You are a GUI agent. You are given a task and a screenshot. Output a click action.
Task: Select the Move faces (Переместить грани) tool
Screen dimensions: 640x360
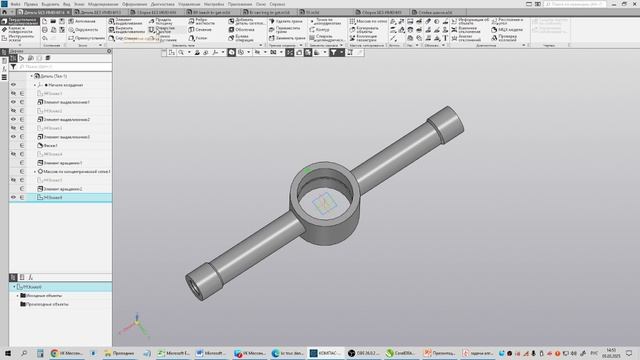coord(285,30)
